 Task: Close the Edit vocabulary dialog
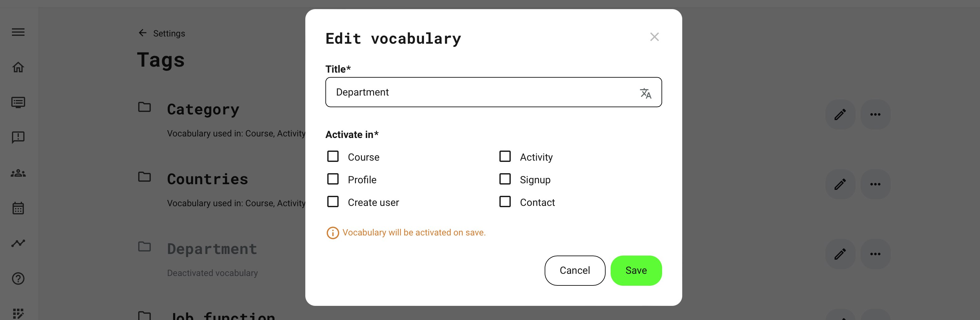click(654, 37)
